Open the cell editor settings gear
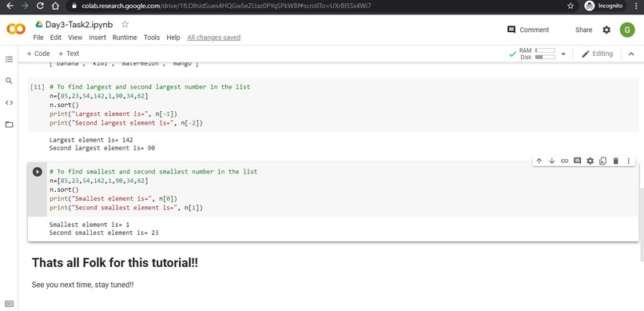 590,161
